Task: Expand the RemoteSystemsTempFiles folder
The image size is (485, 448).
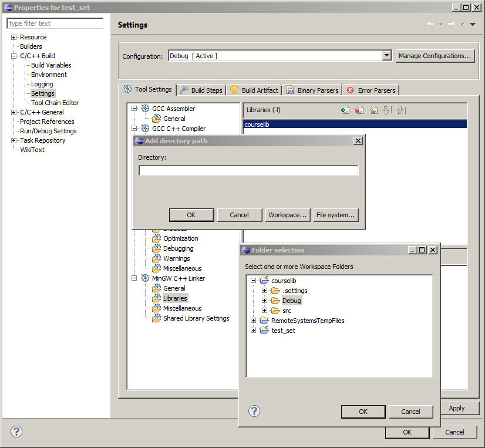Action: pyautogui.click(x=254, y=321)
